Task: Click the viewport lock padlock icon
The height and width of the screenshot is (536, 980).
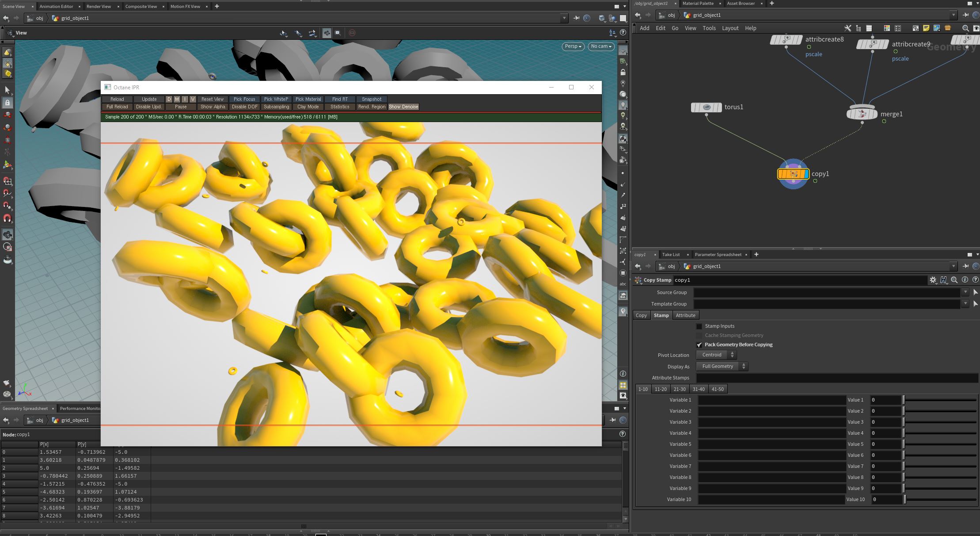Action: 623,72
